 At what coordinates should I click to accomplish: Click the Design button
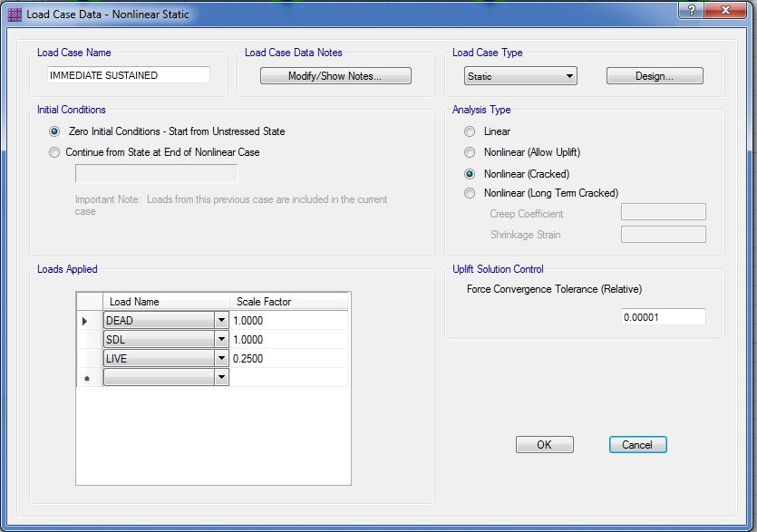tap(655, 76)
